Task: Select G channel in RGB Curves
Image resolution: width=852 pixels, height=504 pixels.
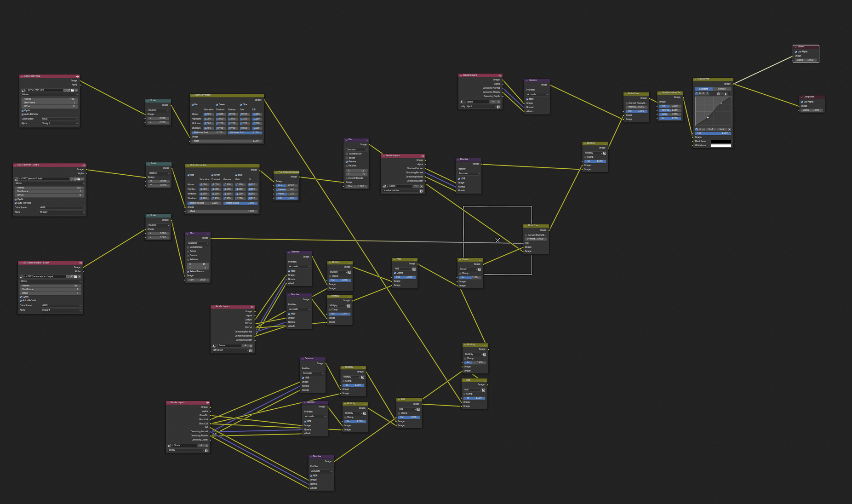Action: coord(703,94)
